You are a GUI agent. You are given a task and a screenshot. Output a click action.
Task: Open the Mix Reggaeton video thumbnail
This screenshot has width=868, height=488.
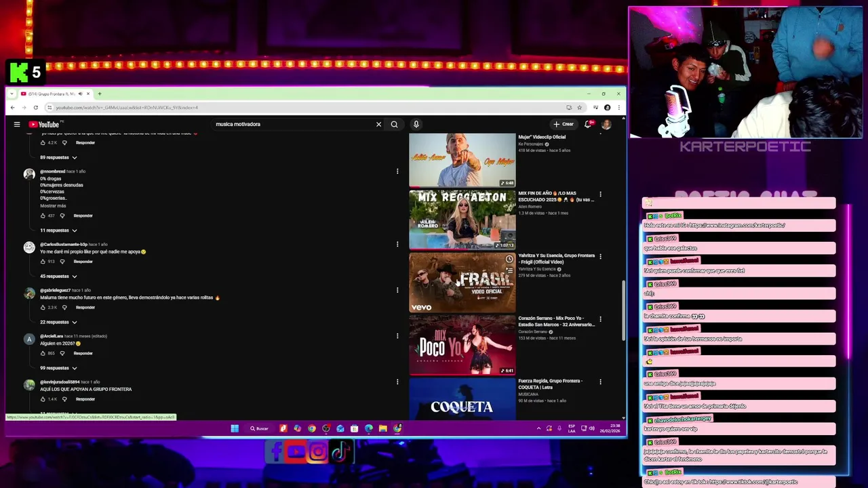tap(462, 220)
